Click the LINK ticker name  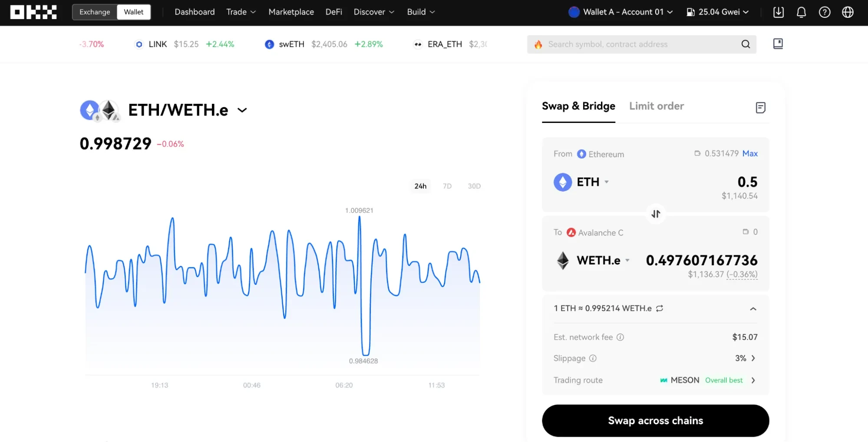point(158,44)
